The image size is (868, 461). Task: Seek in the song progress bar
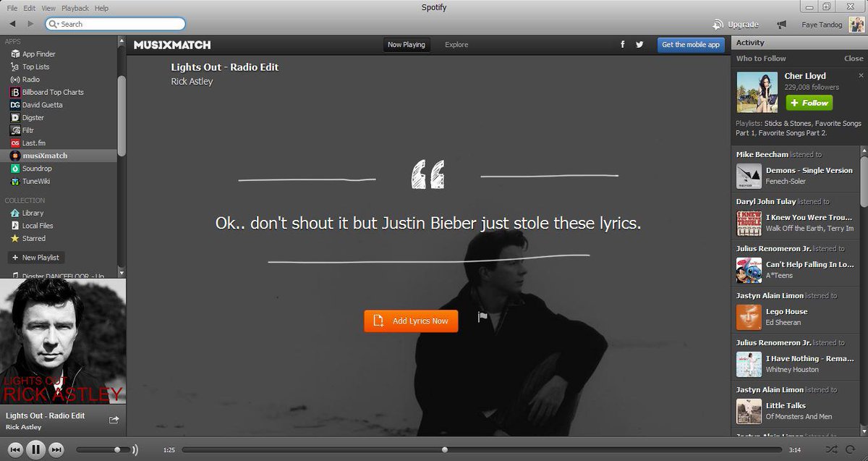pyautogui.click(x=482, y=449)
